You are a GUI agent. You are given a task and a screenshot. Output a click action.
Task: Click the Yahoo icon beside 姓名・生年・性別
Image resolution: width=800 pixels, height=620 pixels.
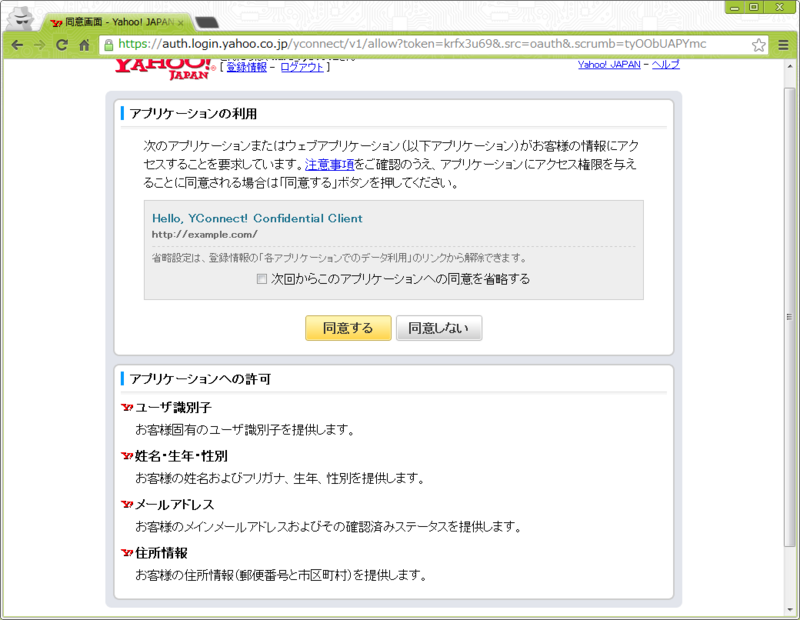click(127, 456)
